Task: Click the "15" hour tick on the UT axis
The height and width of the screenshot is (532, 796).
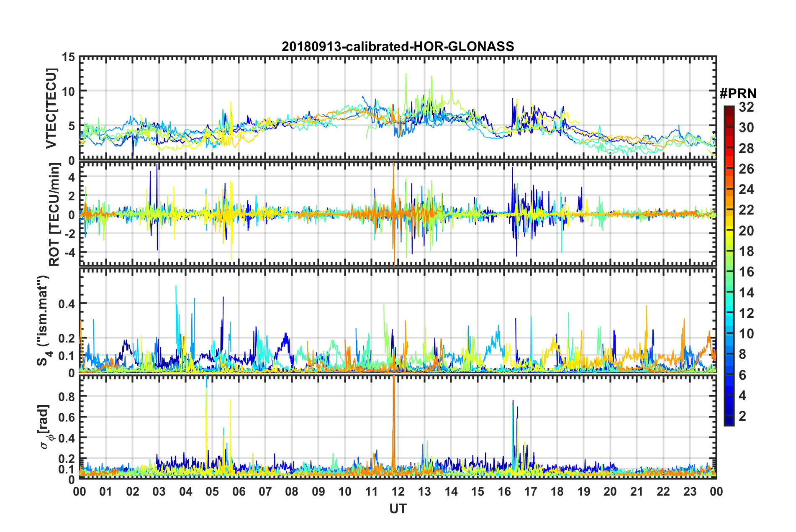Action: point(478,491)
